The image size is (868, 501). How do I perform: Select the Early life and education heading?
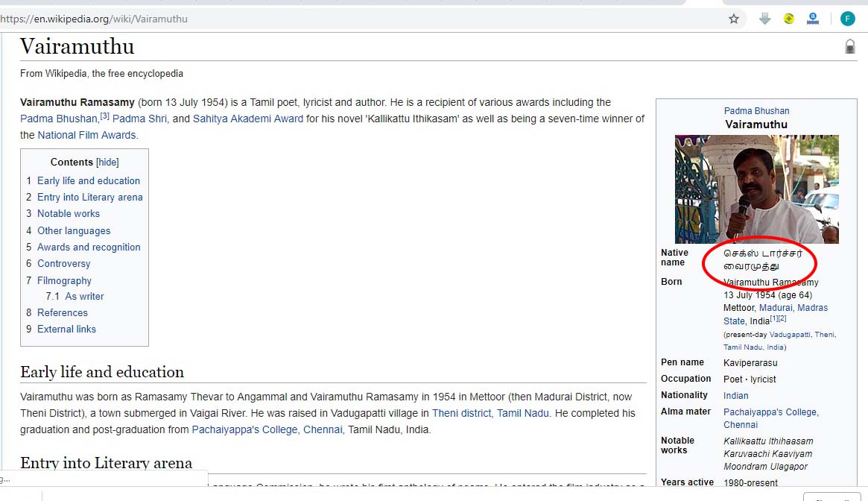(102, 372)
